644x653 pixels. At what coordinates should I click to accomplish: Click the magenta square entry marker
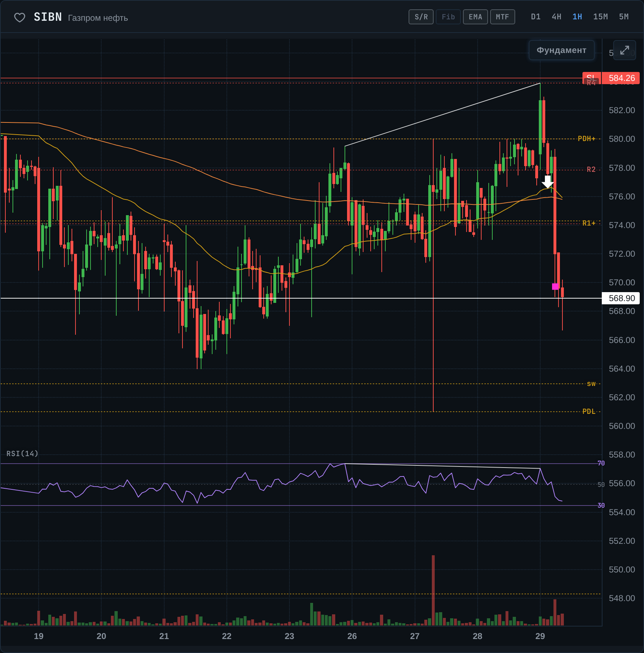(555, 286)
